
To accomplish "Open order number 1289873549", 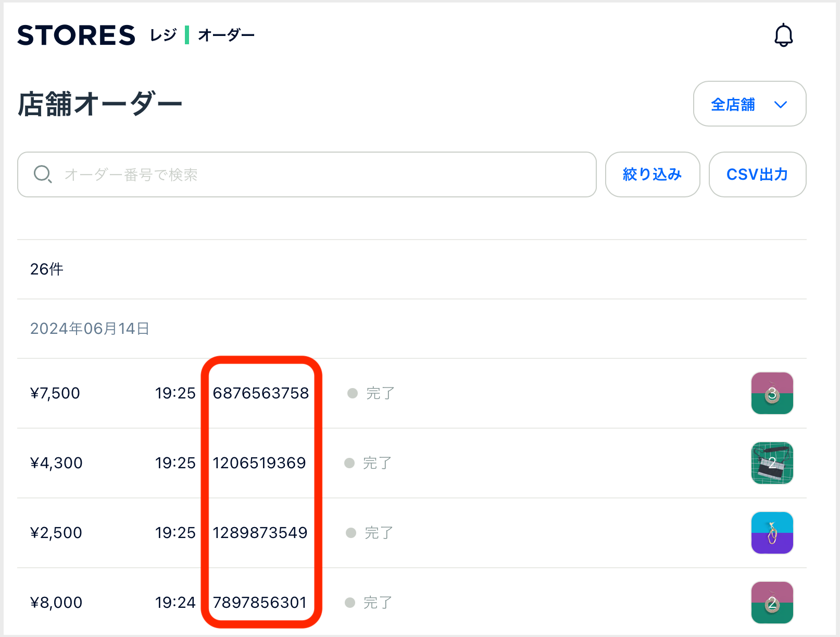I will click(x=260, y=533).
